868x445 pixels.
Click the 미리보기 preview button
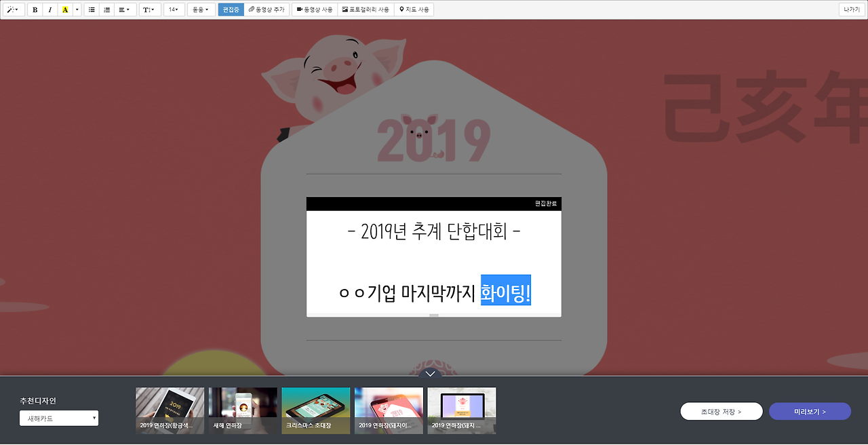810,411
